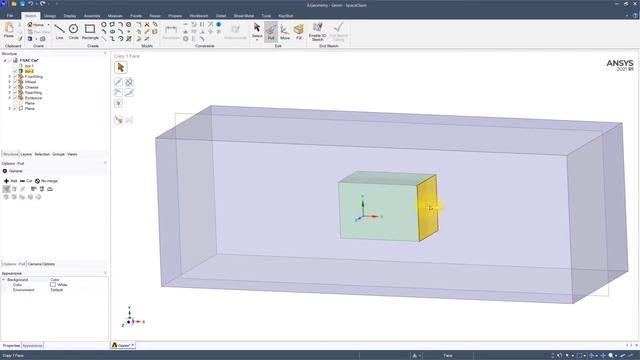Switch to the Tools ribbon tab
This screenshot has height=360, width=640.
(x=266, y=16)
